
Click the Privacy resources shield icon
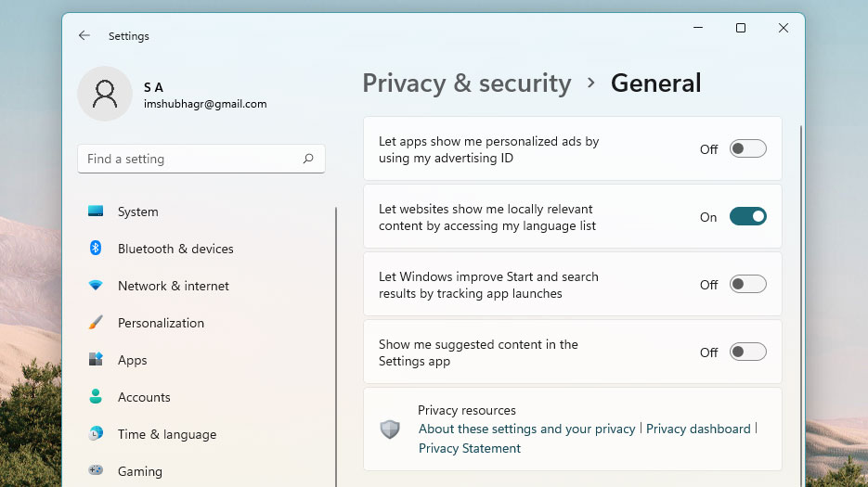[x=390, y=429]
